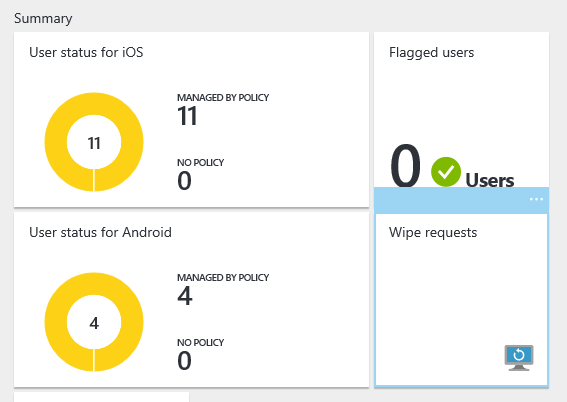Open the User status for iOS tile title
The image size is (567, 402).
coord(86,52)
